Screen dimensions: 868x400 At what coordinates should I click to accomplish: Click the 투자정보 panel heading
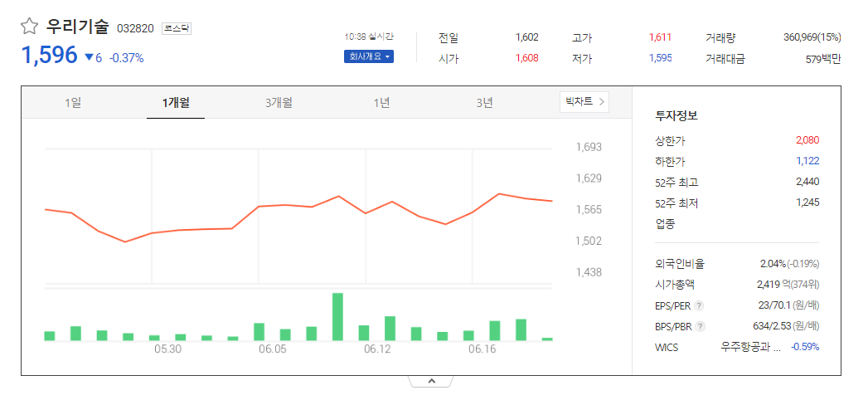pos(676,116)
